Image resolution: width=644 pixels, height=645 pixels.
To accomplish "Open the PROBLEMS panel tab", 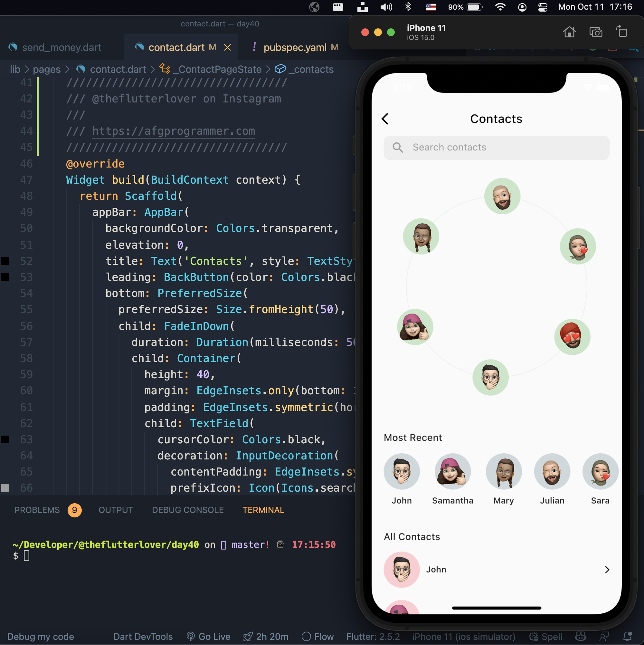I will coord(37,510).
